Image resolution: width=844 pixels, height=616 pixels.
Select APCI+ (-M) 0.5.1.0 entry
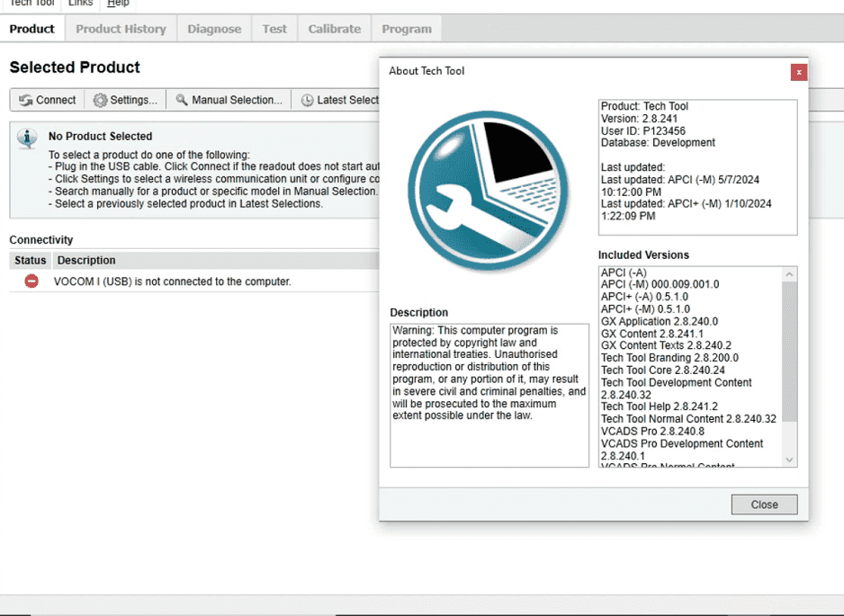[645, 308]
